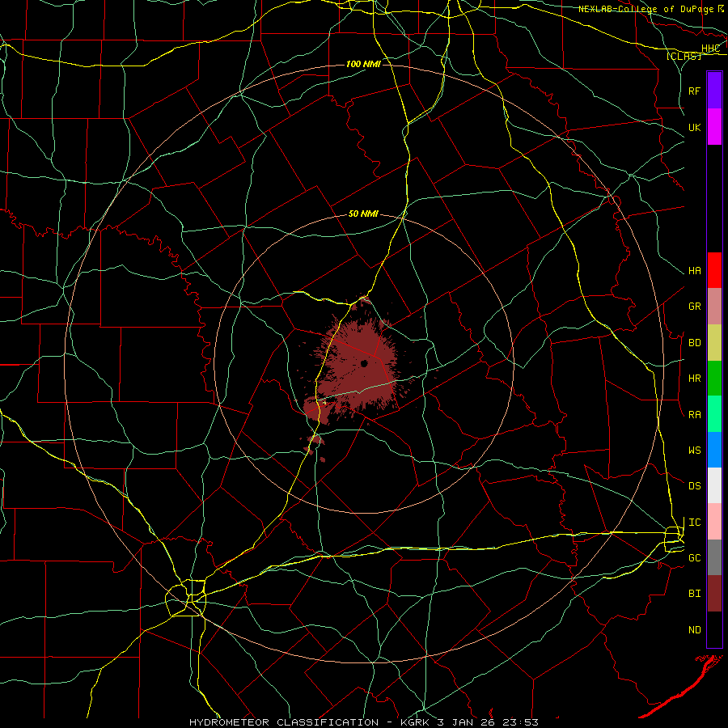The image size is (728, 728).
Task: Click the UK magenta legend swatch
Action: 714,127
